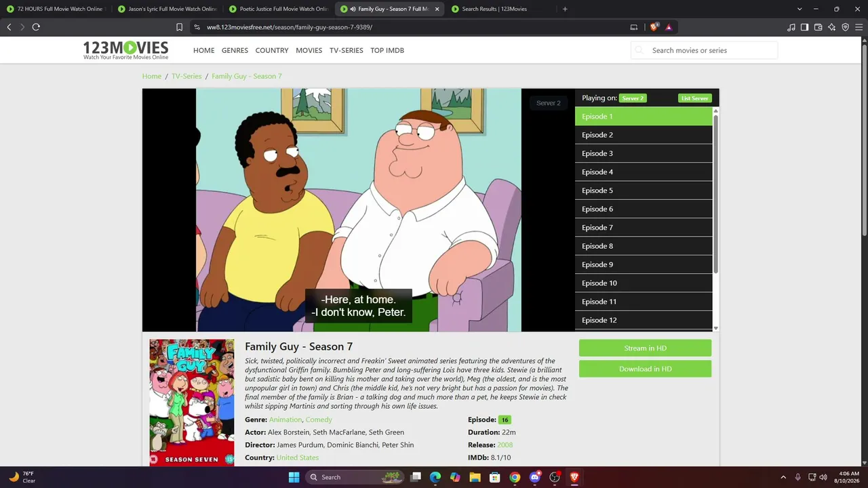
Task: Open Microsoft Store from taskbar
Action: tap(494, 477)
